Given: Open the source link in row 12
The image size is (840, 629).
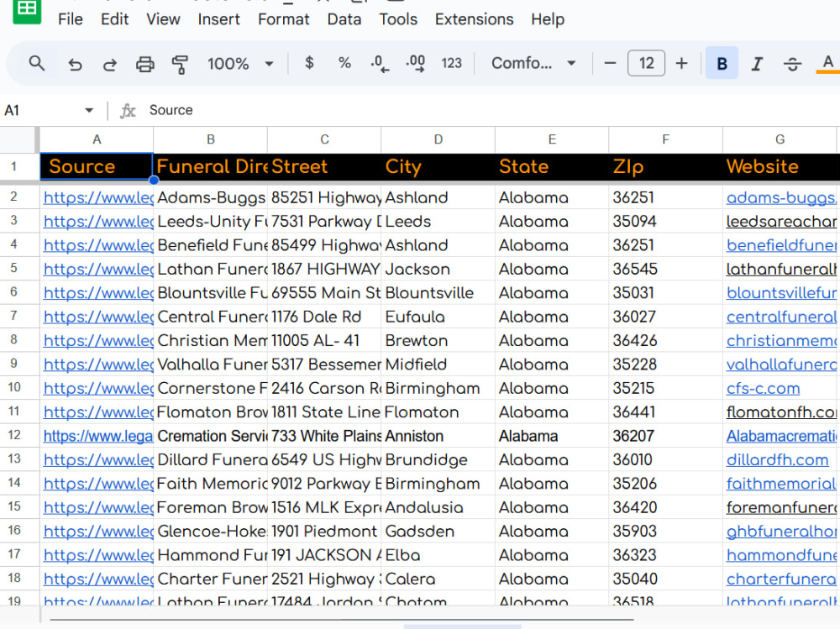Looking at the screenshot, I should point(98,436).
